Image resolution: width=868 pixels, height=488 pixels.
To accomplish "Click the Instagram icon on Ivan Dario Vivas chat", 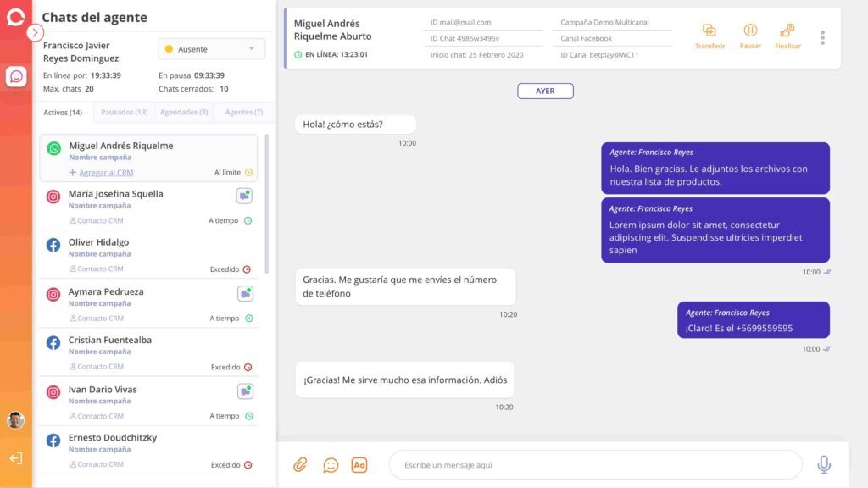I will tap(53, 391).
